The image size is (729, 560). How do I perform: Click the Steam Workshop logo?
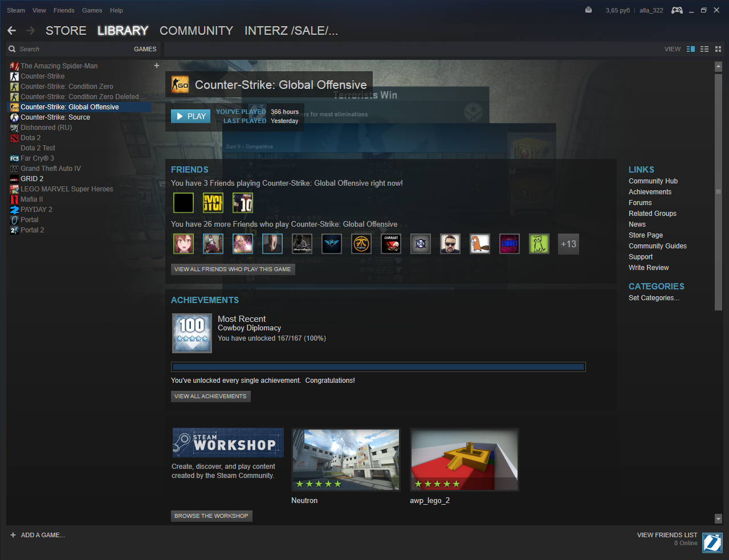tap(228, 443)
